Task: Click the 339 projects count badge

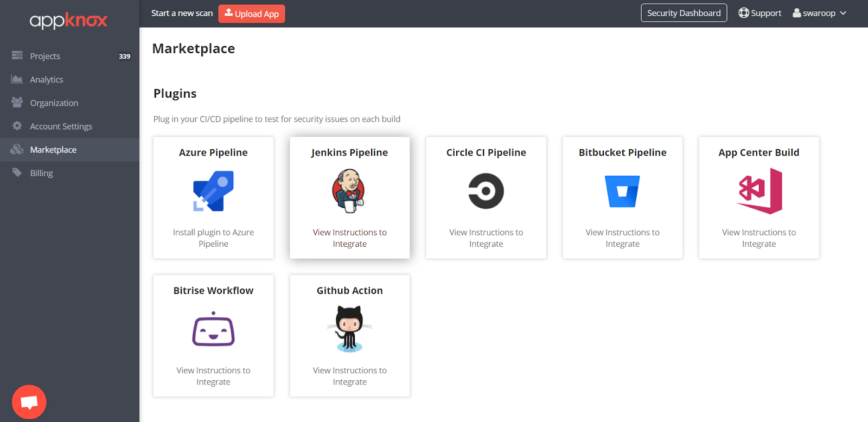Action: coord(124,56)
